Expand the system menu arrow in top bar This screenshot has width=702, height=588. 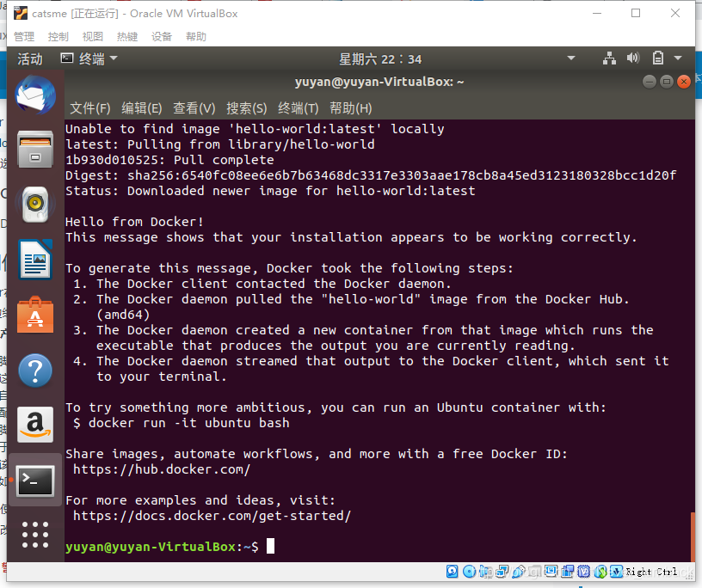pyautogui.click(x=678, y=58)
